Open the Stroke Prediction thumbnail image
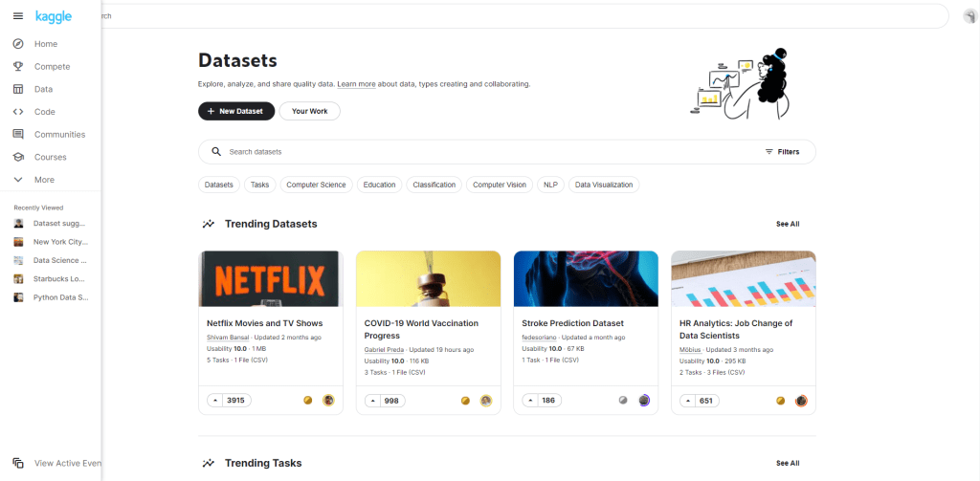Viewport: 980px width, 481px height. (586, 278)
